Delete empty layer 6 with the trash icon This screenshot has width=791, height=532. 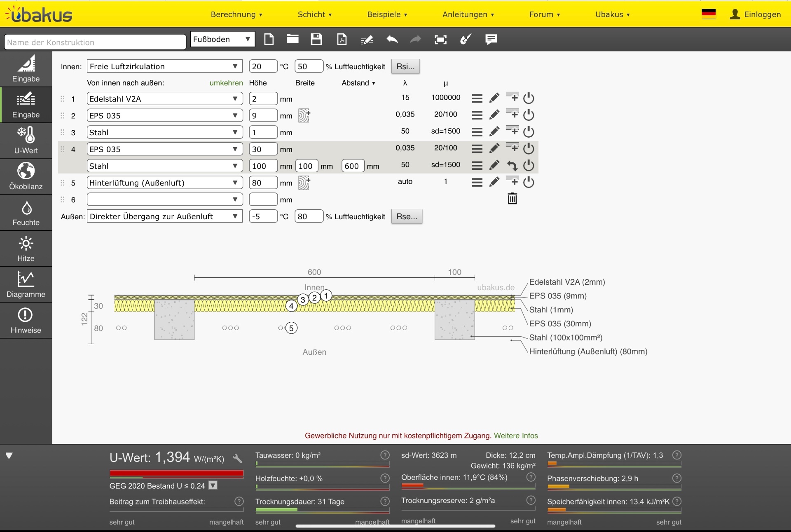pyautogui.click(x=512, y=199)
